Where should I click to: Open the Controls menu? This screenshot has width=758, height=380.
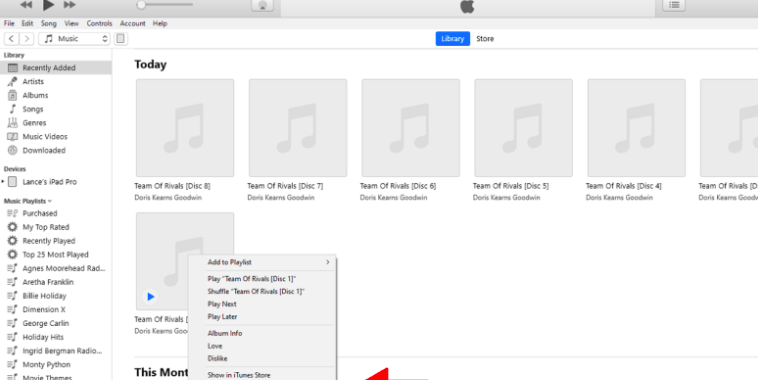tap(99, 23)
